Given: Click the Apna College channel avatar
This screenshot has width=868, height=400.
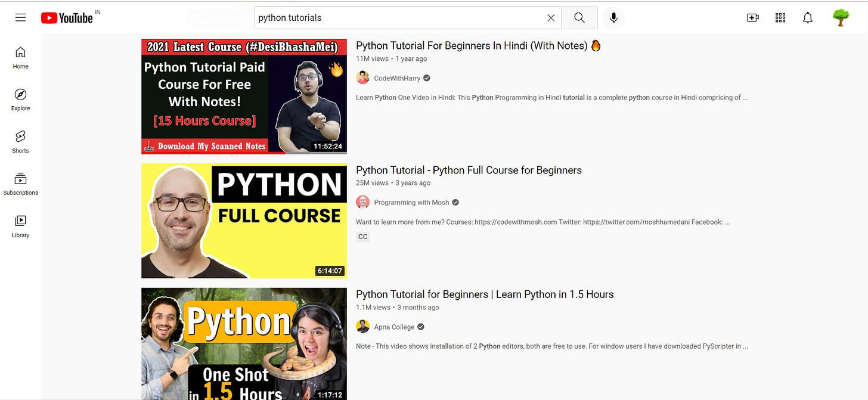Looking at the screenshot, I should 362,327.
